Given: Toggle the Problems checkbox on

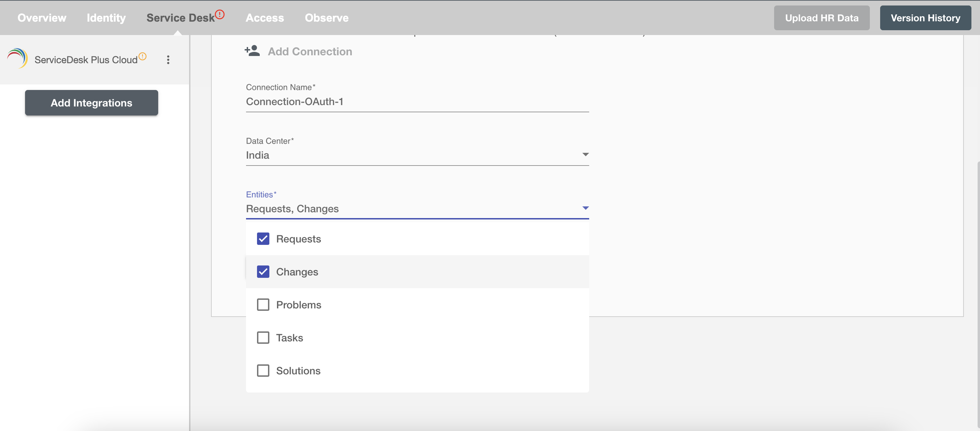Looking at the screenshot, I should tap(262, 305).
